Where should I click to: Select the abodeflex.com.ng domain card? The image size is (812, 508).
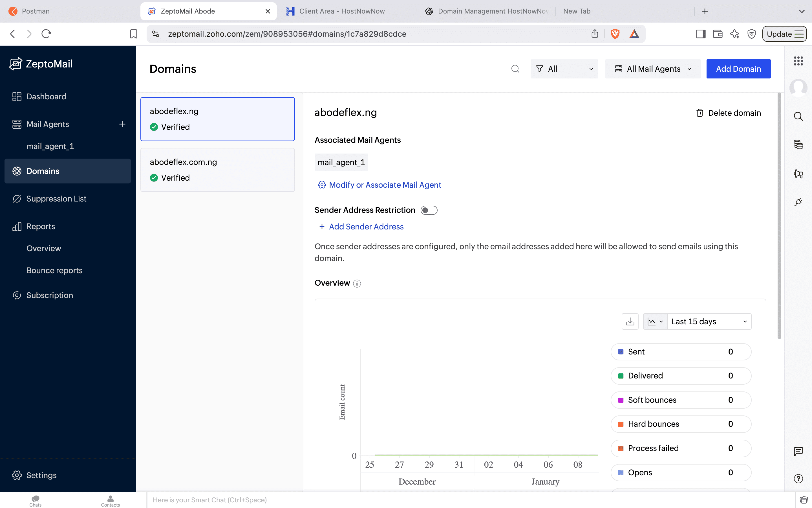(217, 170)
